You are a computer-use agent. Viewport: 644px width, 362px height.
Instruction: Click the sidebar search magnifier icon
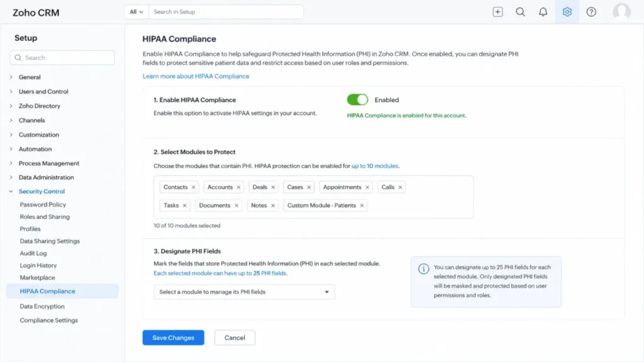click(x=18, y=58)
